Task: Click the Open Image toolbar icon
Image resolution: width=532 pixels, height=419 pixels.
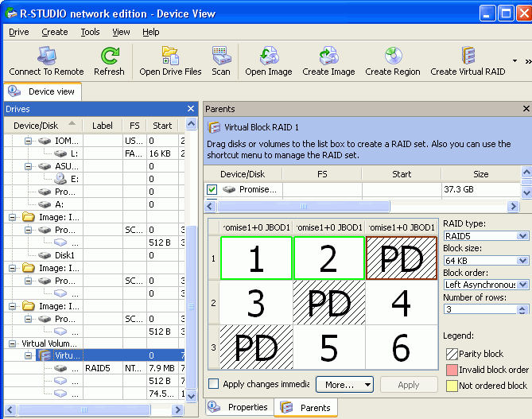Action: tap(268, 56)
